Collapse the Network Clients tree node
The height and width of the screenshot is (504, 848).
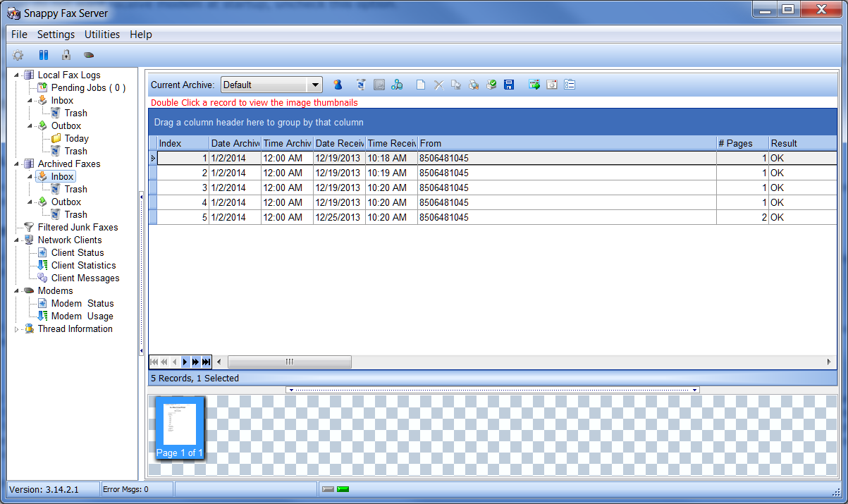pyautogui.click(x=18, y=240)
